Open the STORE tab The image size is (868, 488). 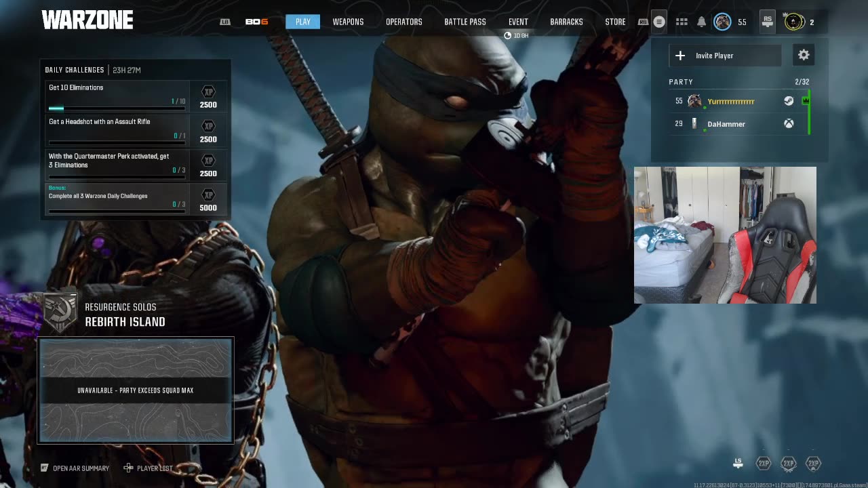pyautogui.click(x=615, y=22)
